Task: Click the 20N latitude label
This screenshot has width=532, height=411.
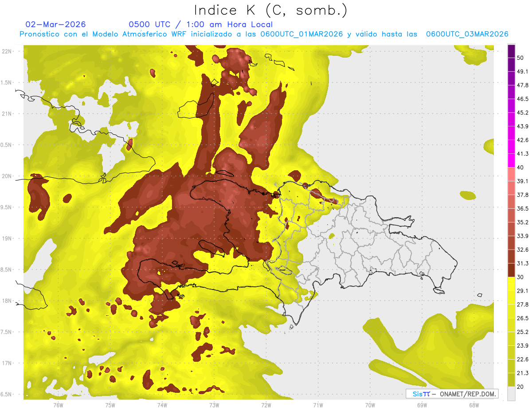Action: click(x=7, y=176)
